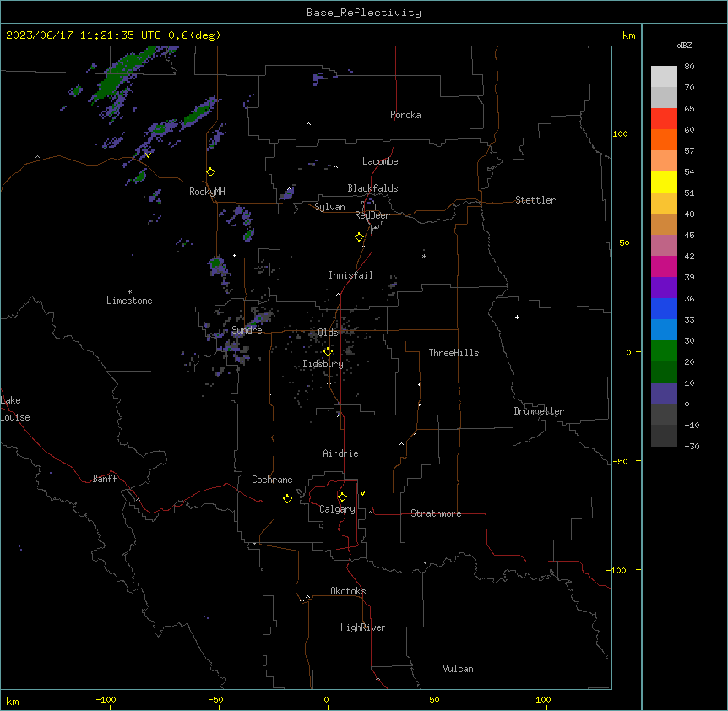Click the Olds label

point(328,333)
